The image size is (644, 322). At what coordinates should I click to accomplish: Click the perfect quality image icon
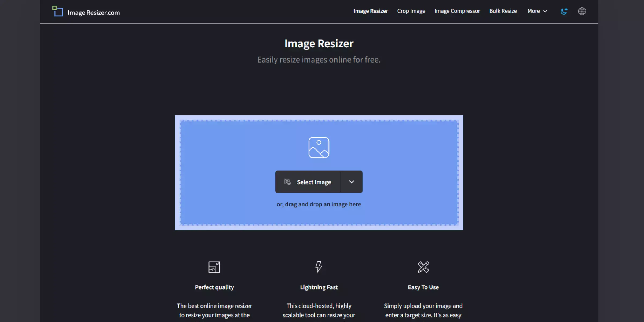tap(214, 267)
